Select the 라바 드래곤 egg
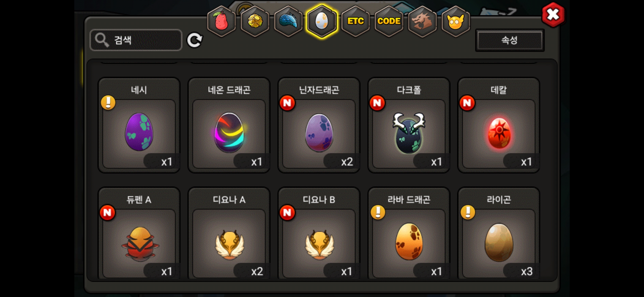 (x=409, y=234)
